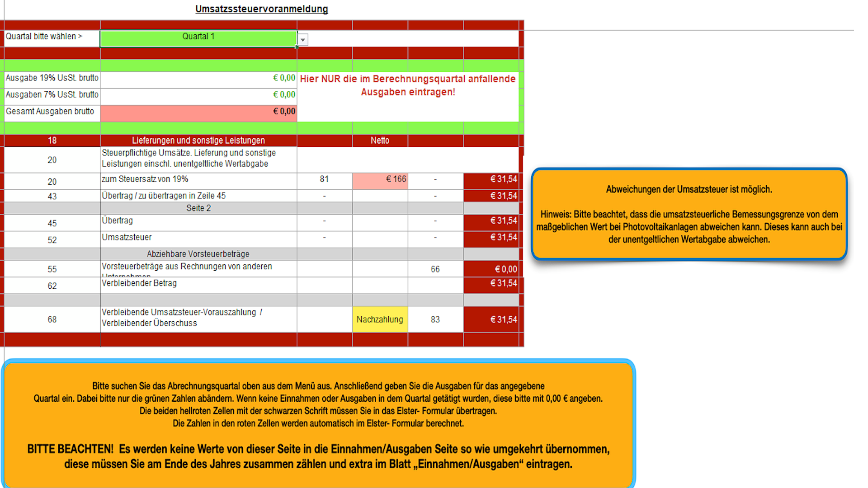Screen dimensions: 868x488
Task: Click the orange Abweichungen der Umsatzsteuer note box
Action: pyautogui.click(x=689, y=214)
